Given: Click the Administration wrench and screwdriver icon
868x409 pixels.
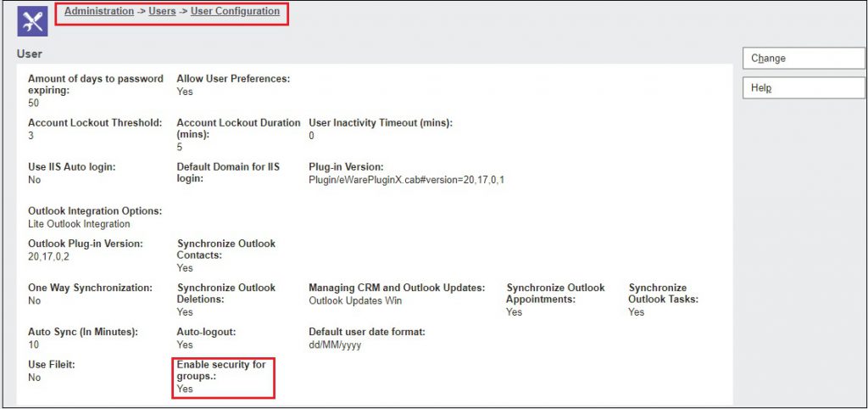Looking at the screenshot, I should click(x=32, y=21).
